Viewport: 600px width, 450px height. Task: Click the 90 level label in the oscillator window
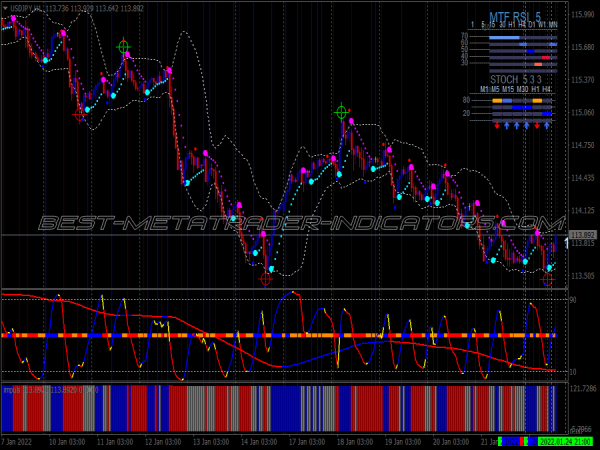point(573,300)
